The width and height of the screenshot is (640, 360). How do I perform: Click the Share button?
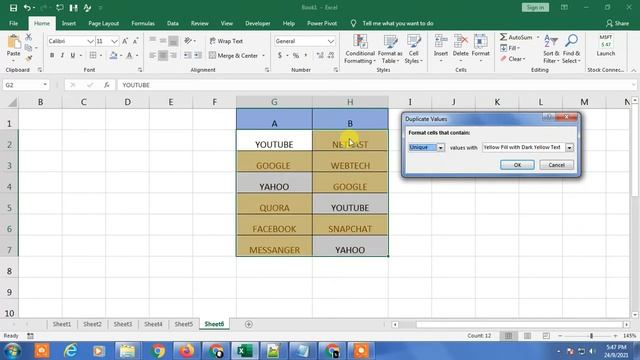tap(617, 24)
